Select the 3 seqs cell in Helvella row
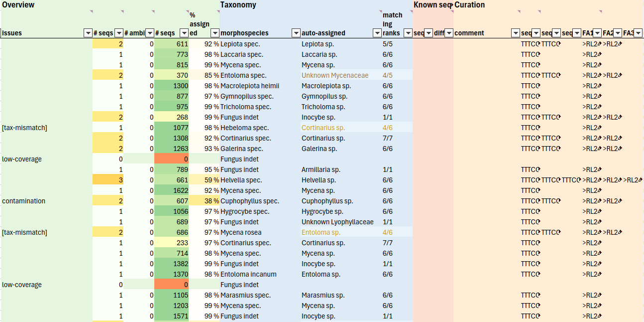 108,180
